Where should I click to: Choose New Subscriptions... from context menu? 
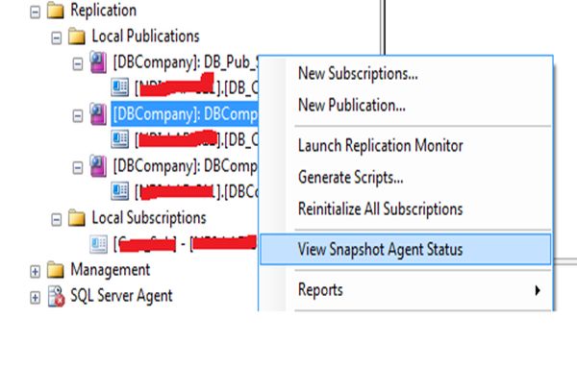406,74
